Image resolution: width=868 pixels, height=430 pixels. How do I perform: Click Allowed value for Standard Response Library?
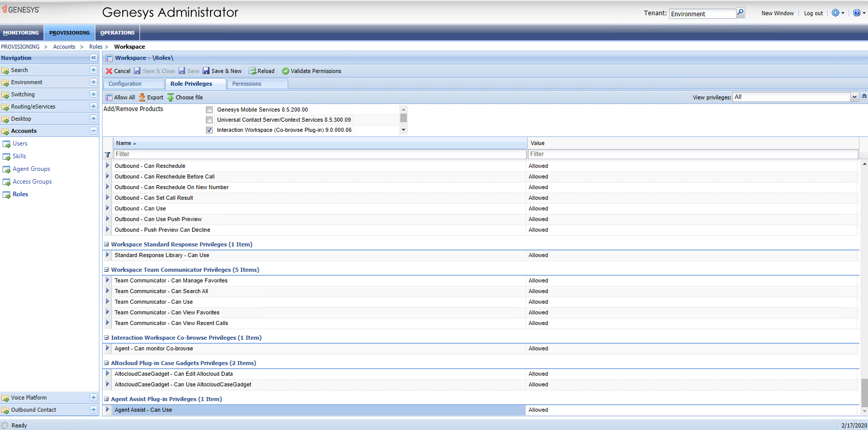[x=538, y=255]
